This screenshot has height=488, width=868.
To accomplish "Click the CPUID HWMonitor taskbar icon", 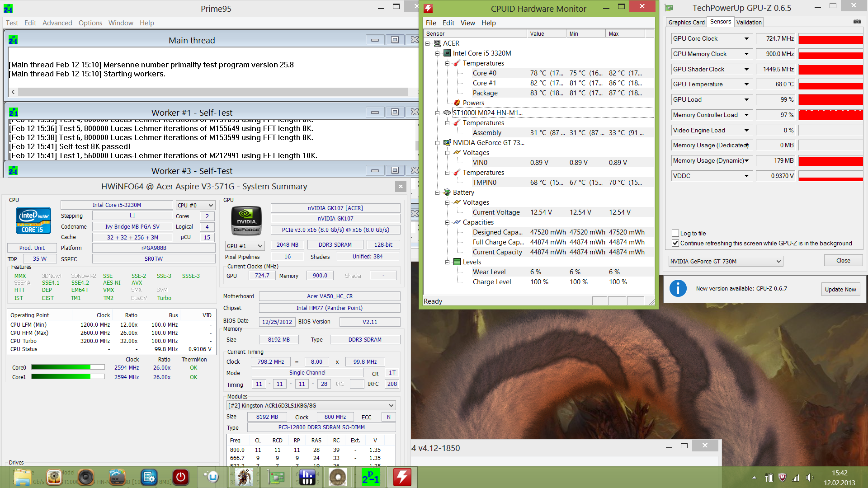I will (x=402, y=477).
